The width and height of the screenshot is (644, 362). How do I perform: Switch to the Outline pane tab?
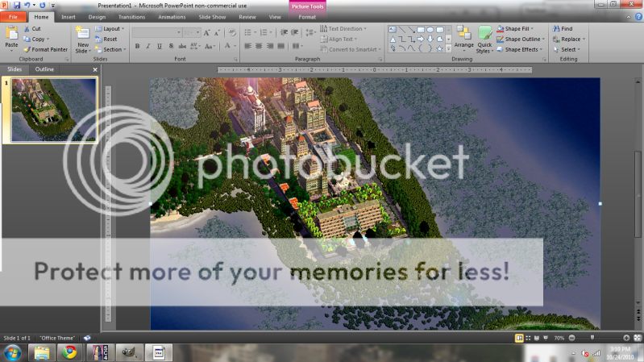click(x=44, y=69)
